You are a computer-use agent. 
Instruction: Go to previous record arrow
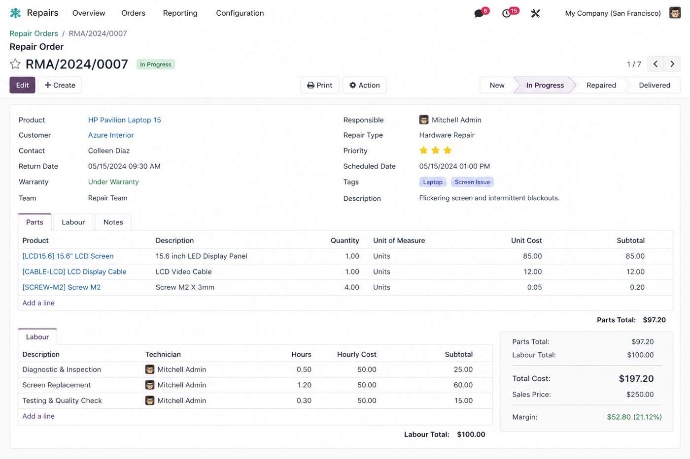pos(656,64)
